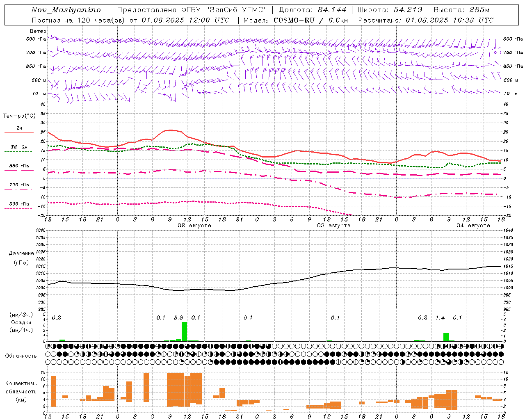525x420 pixels.
Task: Select the Облачность cloud cover label
Action: [x=21, y=356]
